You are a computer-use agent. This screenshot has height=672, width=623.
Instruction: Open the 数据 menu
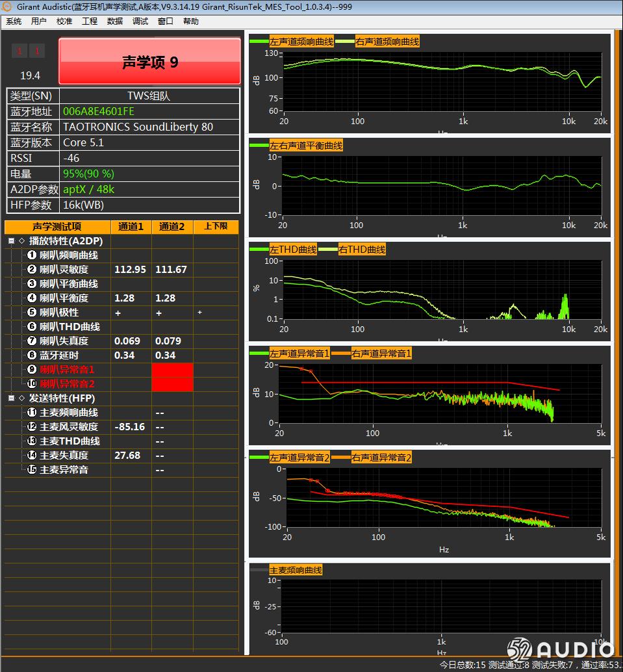pyautogui.click(x=113, y=21)
